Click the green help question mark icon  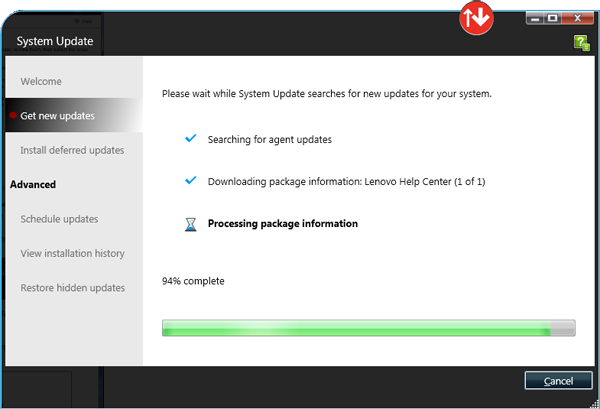(x=582, y=42)
